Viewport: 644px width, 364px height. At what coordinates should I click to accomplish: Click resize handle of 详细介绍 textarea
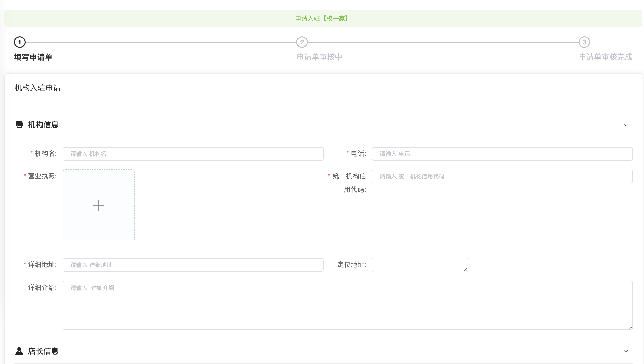click(x=630, y=327)
